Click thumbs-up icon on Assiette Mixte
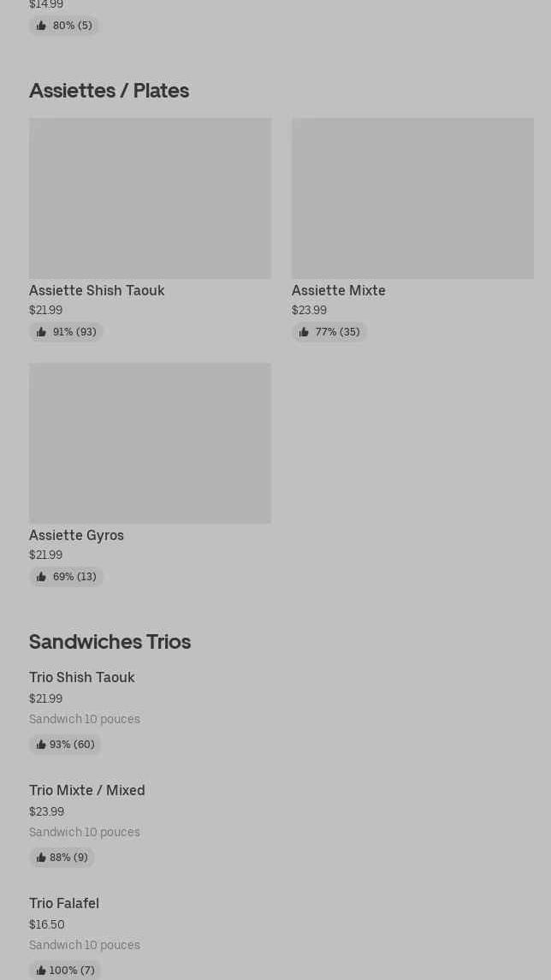551x980 pixels. (x=304, y=332)
